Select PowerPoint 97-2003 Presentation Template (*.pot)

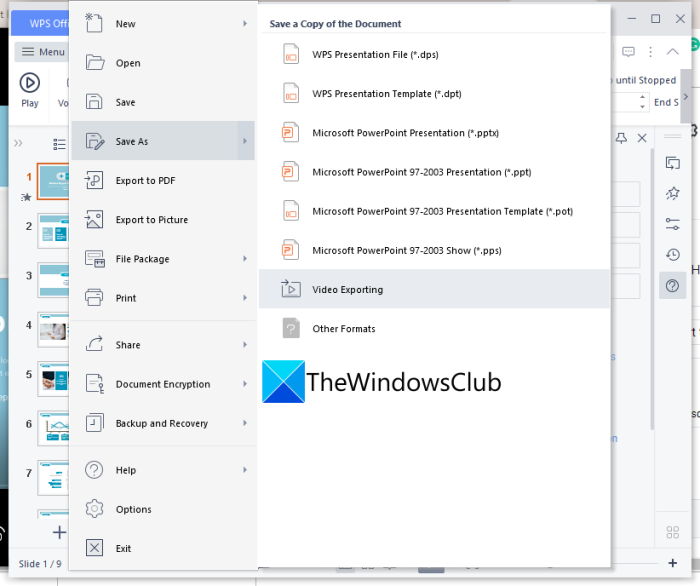(434, 211)
